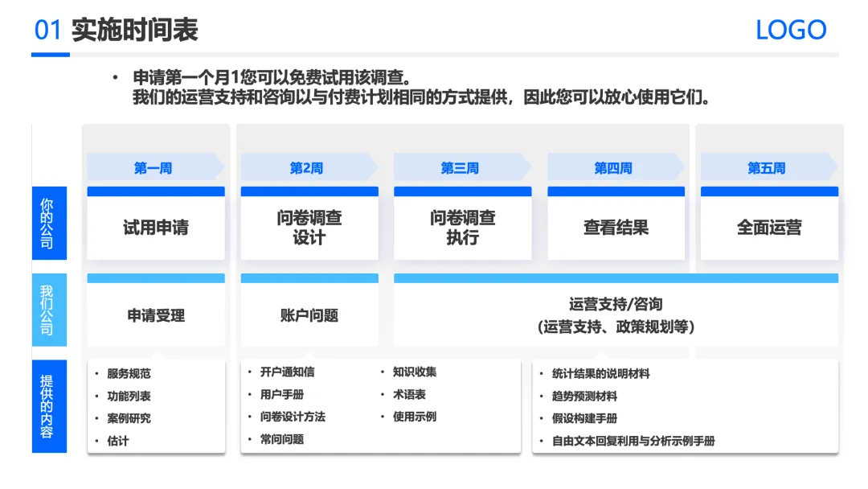Click the slide title 实施时间表
868x489 pixels.
point(134,30)
